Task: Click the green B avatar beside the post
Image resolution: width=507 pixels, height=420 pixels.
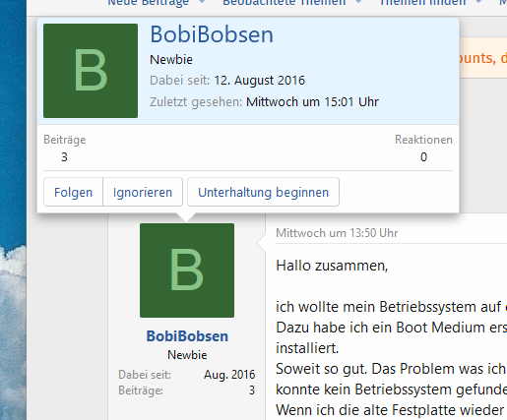Action: coord(187,270)
